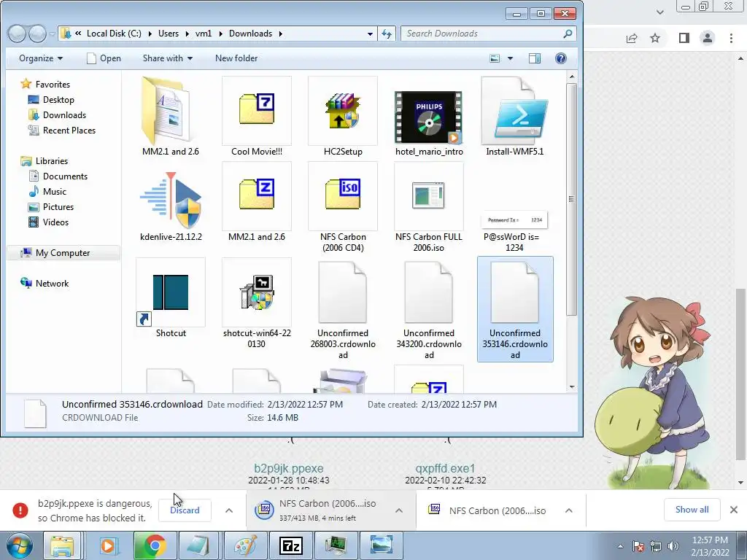Select Unconfirmed 268003.crdownload file
The width and height of the screenshot is (747, 560).
(x=343, y=309)
